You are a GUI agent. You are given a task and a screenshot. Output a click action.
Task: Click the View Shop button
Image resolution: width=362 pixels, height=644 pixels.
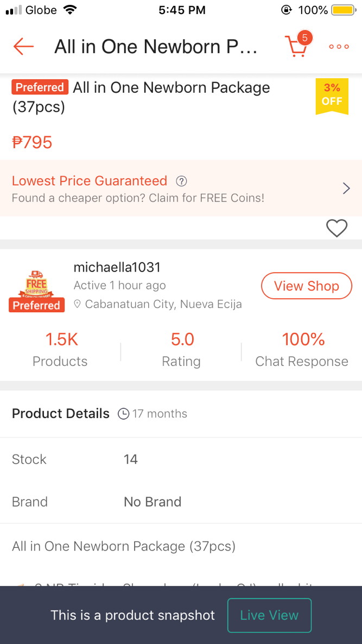tap(307, 286)
